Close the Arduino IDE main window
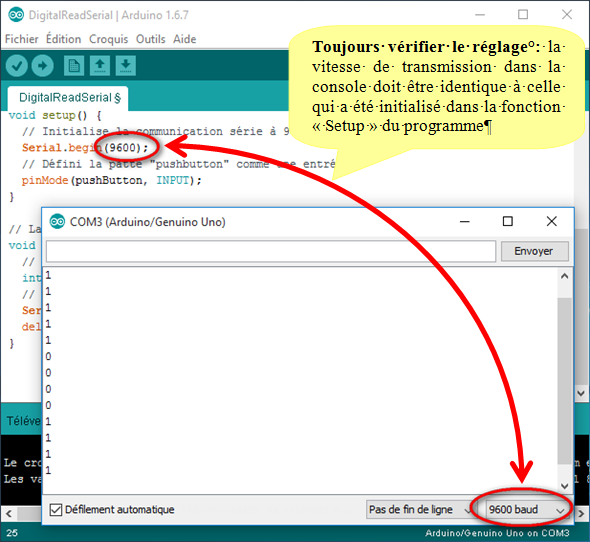 pyautogui.click(x=567, y=15)
